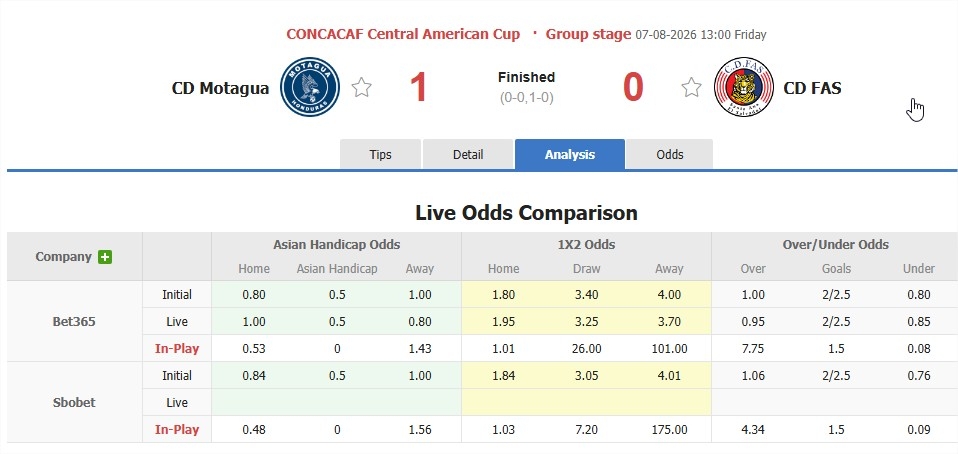Click the Asian Handicap Odds column header
This screenshot has width=958, height=454.
click(x=337, y=245)
